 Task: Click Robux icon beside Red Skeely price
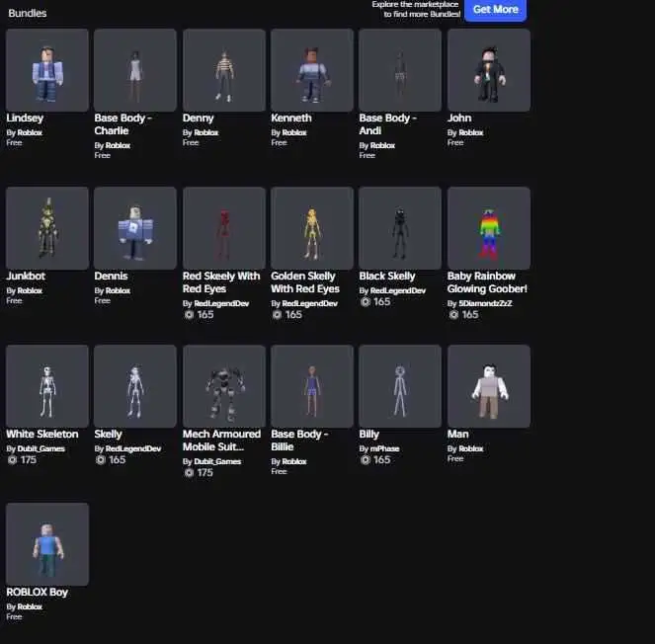189,314
